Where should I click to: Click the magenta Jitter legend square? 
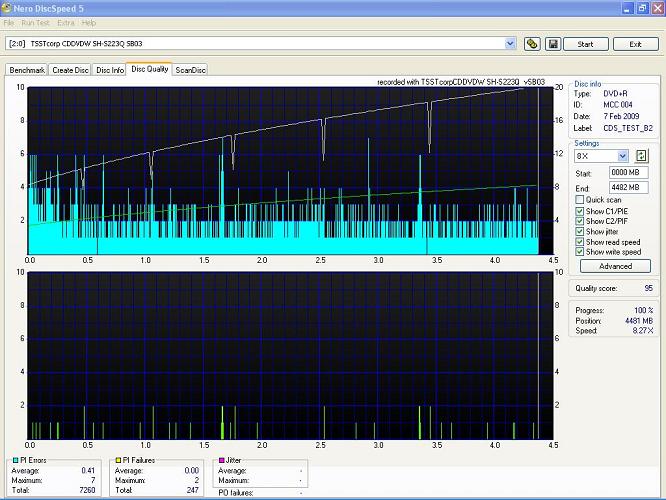click(222, 460)
